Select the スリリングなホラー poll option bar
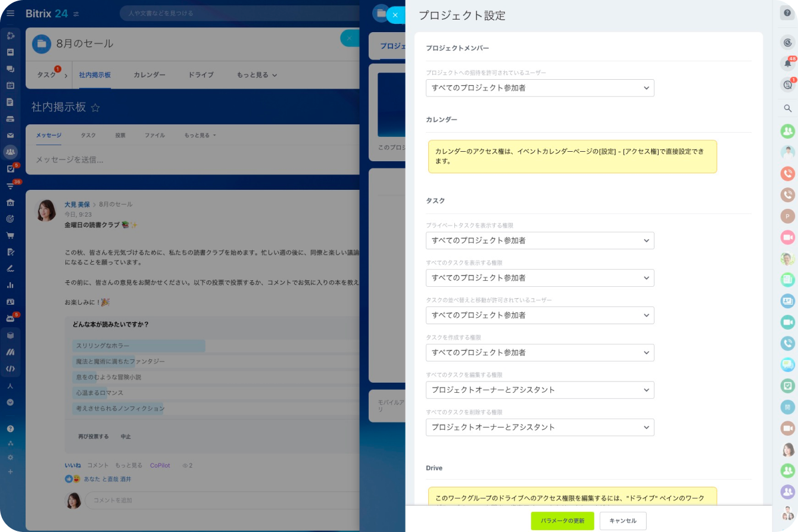 pos(139,346)
